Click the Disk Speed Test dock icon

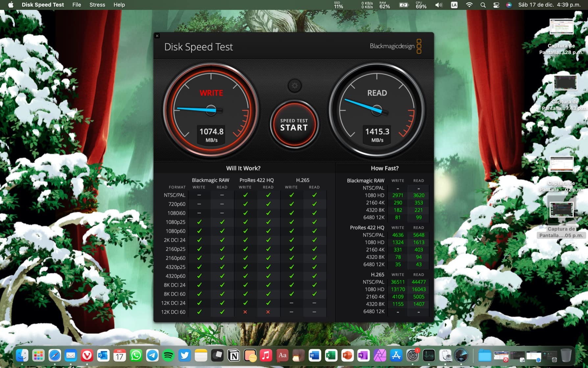pyautogui.click(x=461, y=355)
